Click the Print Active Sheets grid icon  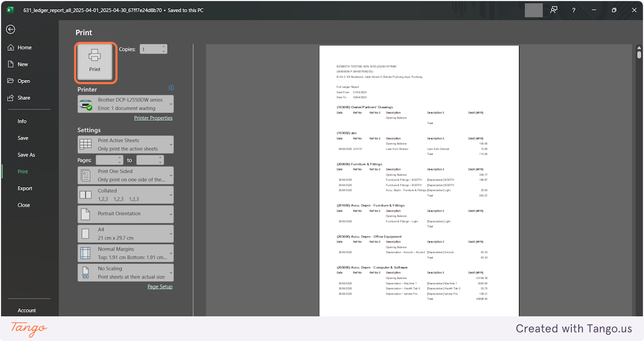tap(85, 145)
